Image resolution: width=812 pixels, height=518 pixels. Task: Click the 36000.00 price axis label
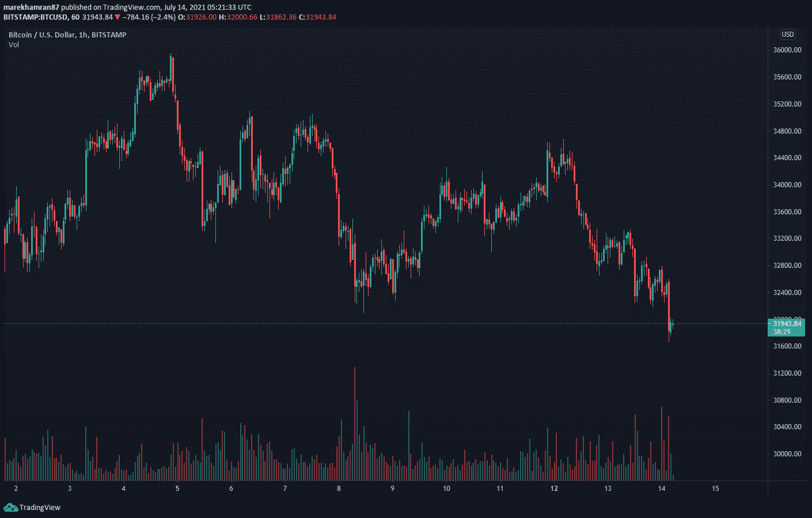tap(787, 50)
